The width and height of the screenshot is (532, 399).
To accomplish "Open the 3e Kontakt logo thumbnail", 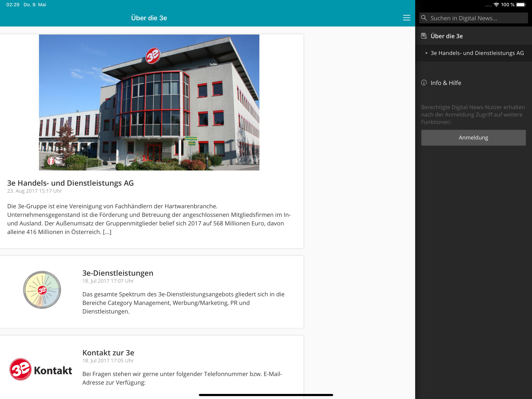I will (x=41, y=370).
